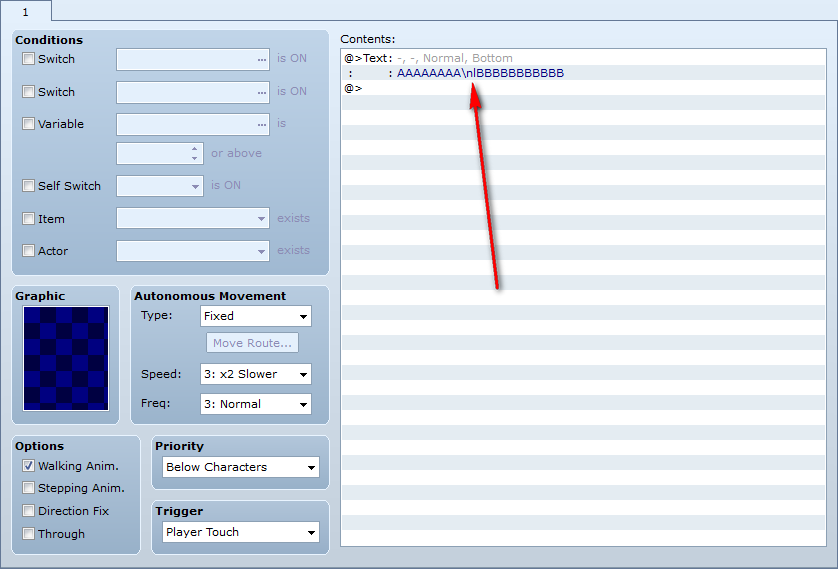This screenshot has height=569, width=838.
Task: Toggle Direction Fix option
Action: coord(28,511)
